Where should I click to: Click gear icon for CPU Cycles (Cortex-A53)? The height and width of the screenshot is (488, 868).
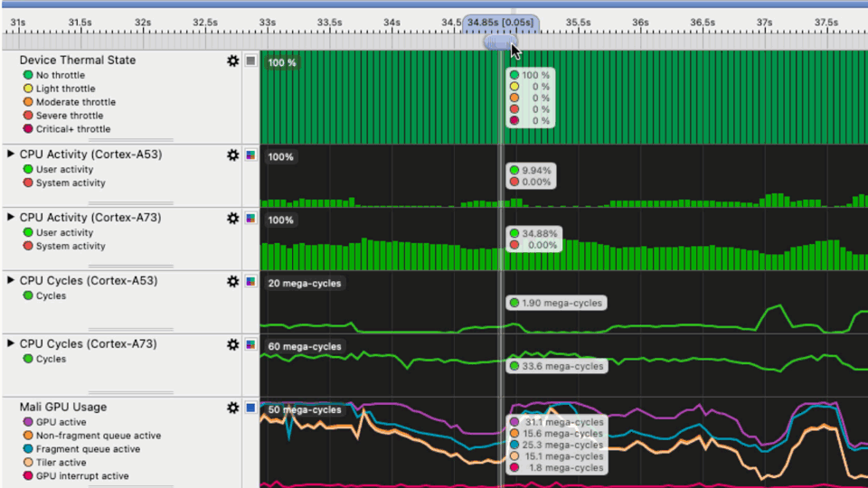click(x=232, y=281)
